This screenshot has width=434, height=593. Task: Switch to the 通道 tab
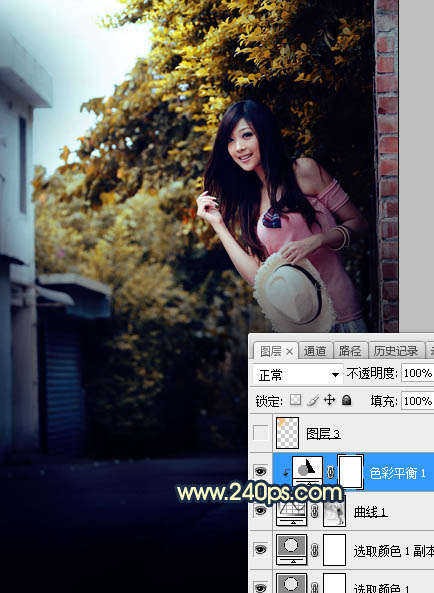[315, 351]
